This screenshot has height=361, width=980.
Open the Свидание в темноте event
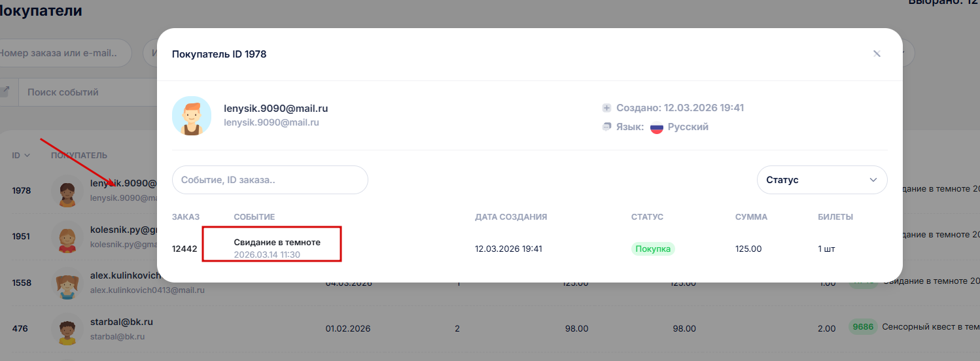click(277, 243)
